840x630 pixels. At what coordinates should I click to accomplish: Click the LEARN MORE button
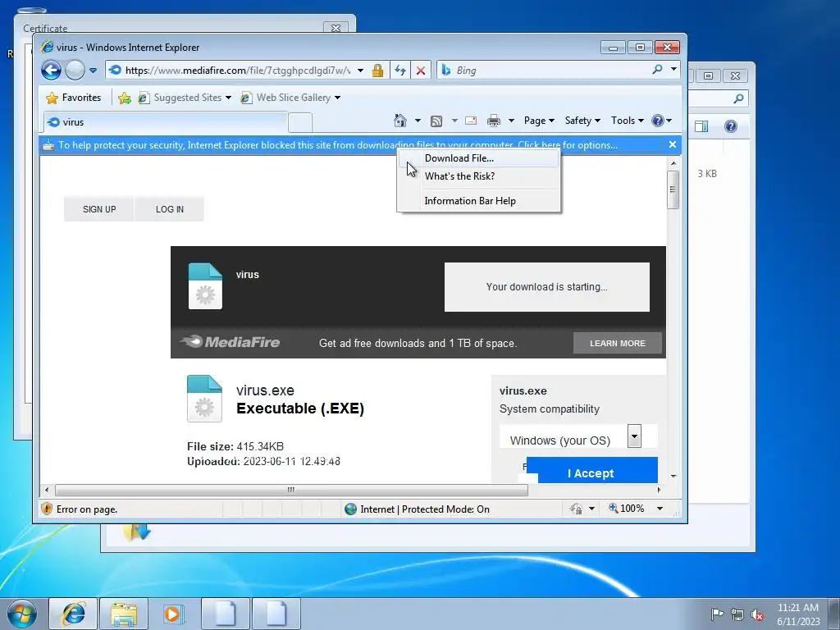tap(618, 344)
